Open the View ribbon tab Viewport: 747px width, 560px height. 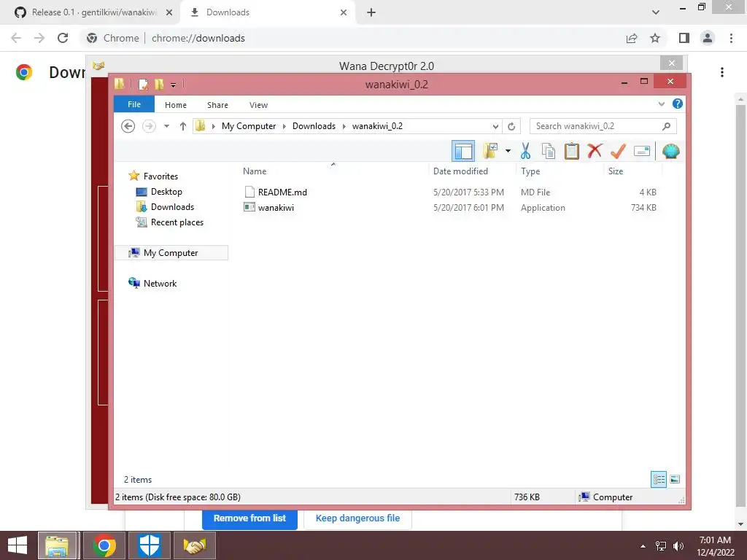point(259,105)
